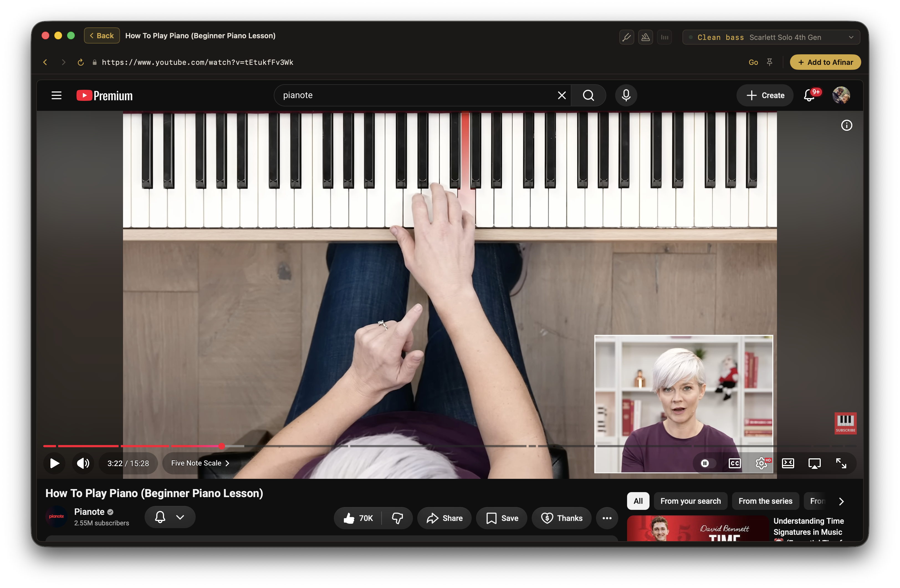Go back with the Back button

(x=102, y=35)
